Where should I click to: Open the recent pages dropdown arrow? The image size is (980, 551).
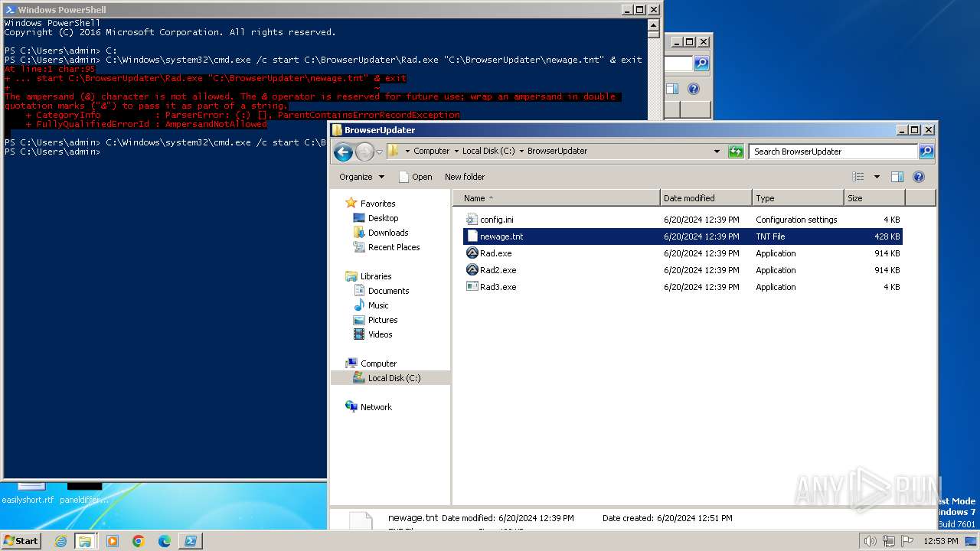click(x=379, y=152)
